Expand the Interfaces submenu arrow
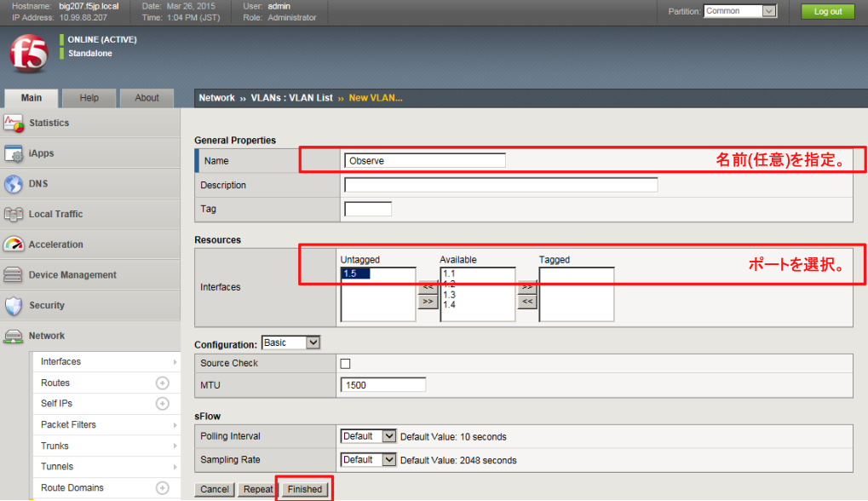Viewport: 868px width, 501px height. tap(175, 362)
